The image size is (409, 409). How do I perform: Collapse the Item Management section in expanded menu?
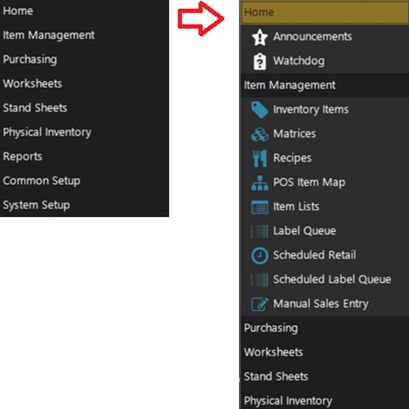pyautogui.click(x=325, y=85)
